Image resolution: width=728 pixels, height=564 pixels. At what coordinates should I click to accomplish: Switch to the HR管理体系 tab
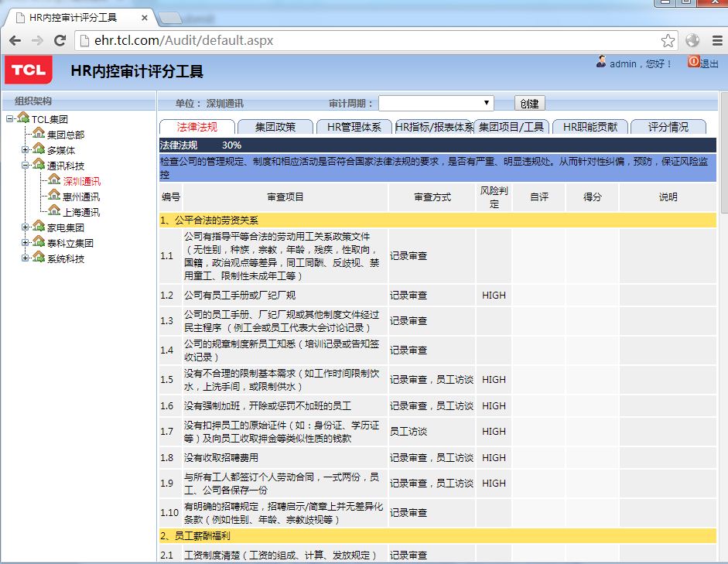point(354,127)
